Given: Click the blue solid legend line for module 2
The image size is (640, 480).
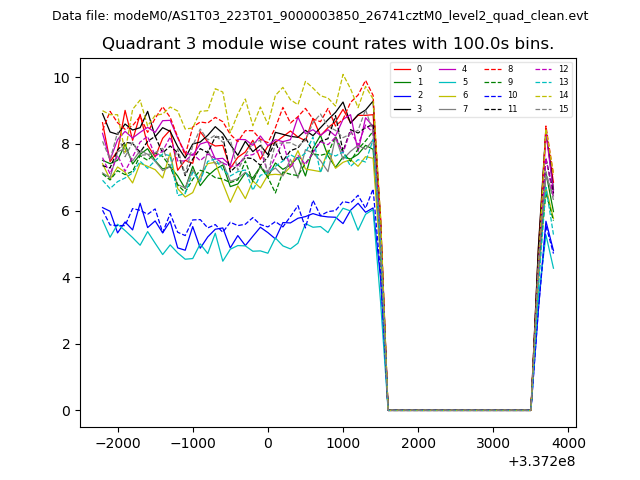Looking at the screenshot, I should [x=402, y=95].
